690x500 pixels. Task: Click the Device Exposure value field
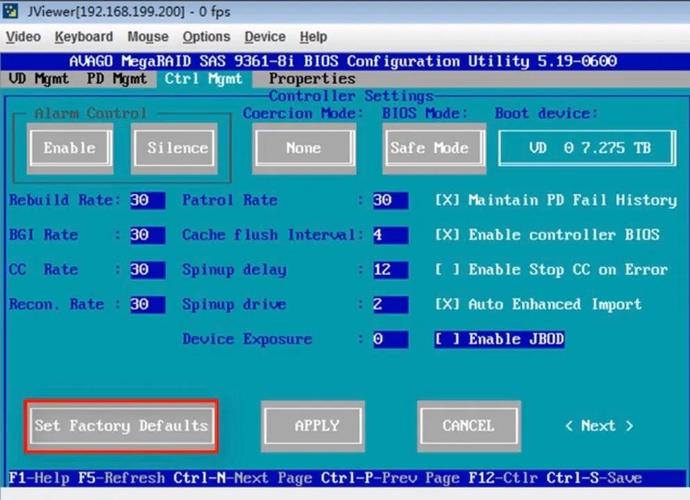click(x=390, y=339)
